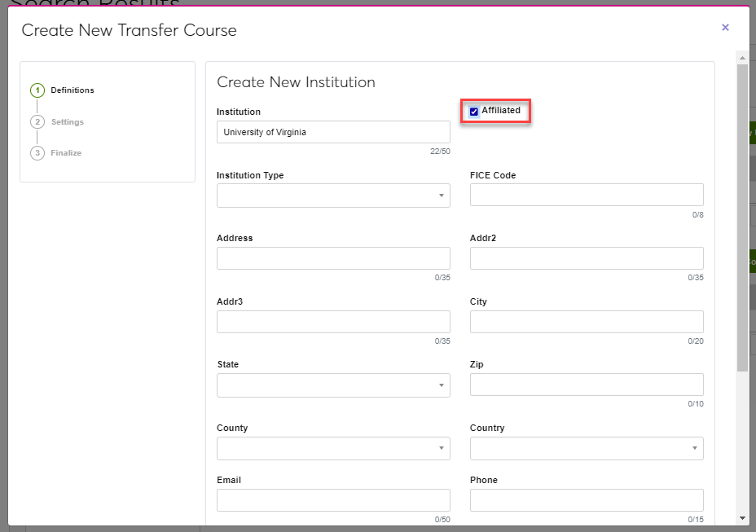Click step 2 circle icon
756x532 pixels.
pos(37,122)
